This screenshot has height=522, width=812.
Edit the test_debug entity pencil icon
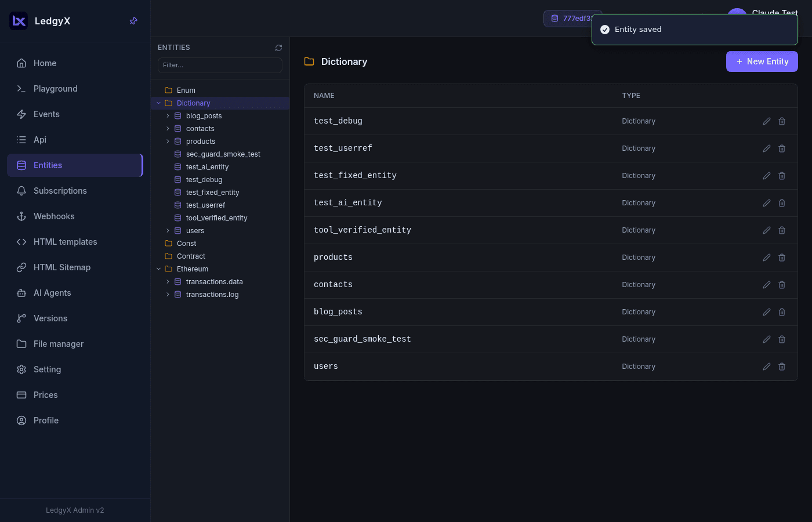[x=767, y=121]
